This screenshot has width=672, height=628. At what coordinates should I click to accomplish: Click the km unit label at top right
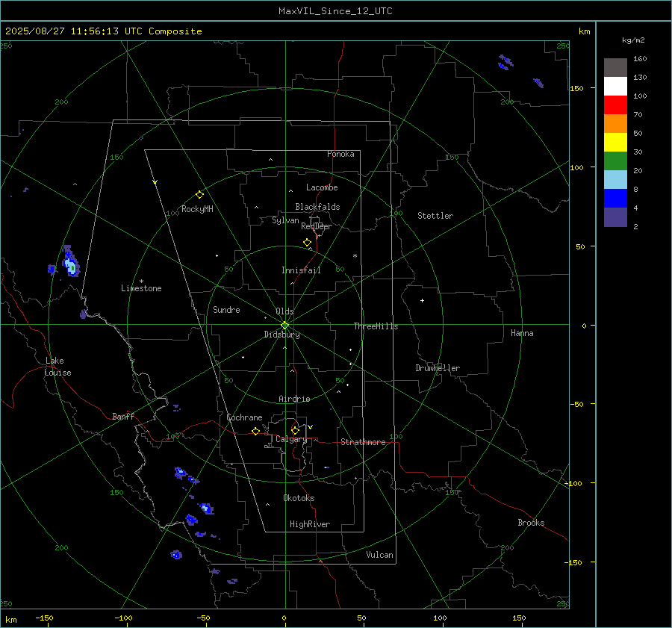pyautogui.click(x=584, y=31)
